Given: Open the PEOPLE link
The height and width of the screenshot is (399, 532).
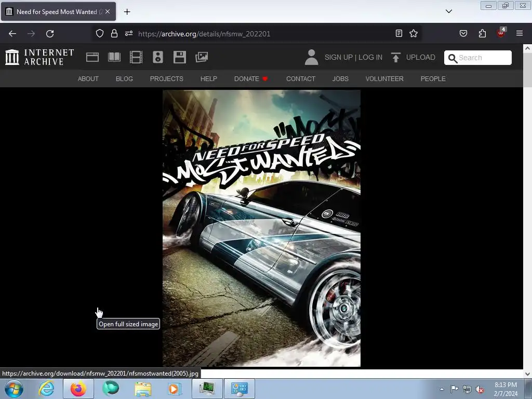Looking at the screenshot, I should 433,79.
